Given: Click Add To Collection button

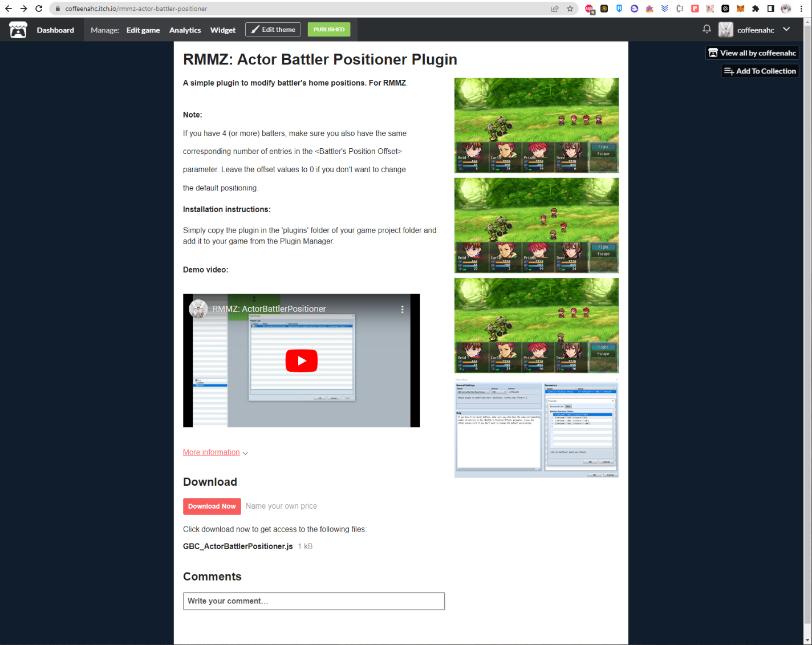Looking at the screenshot, I should click(760, 71).
